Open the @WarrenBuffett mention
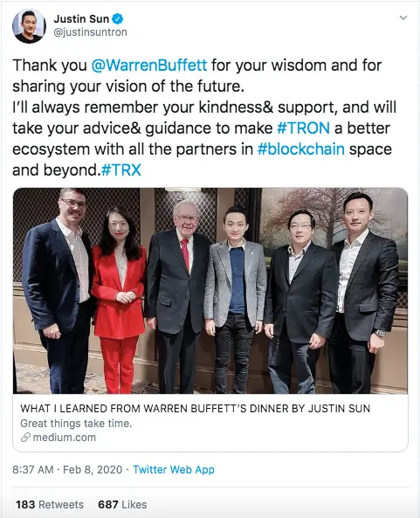Viewport: 420px width, 518px height. pyautogui.click(x=149, y=66)
